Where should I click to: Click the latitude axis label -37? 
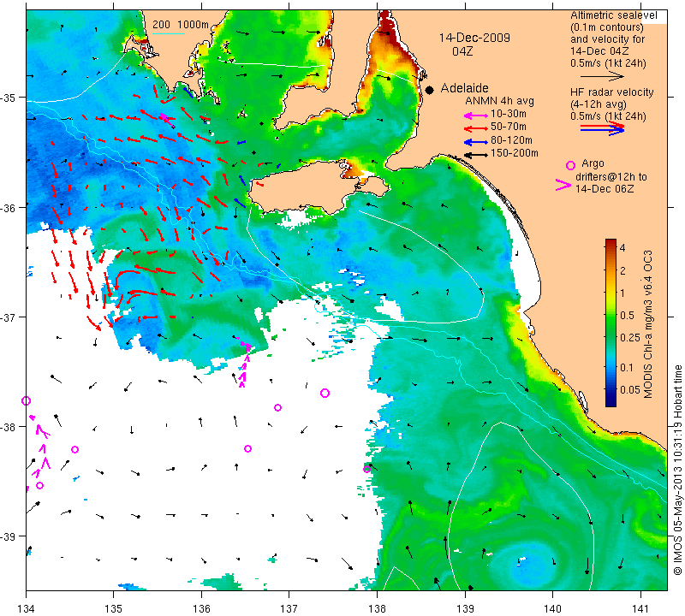pos(9,317)
